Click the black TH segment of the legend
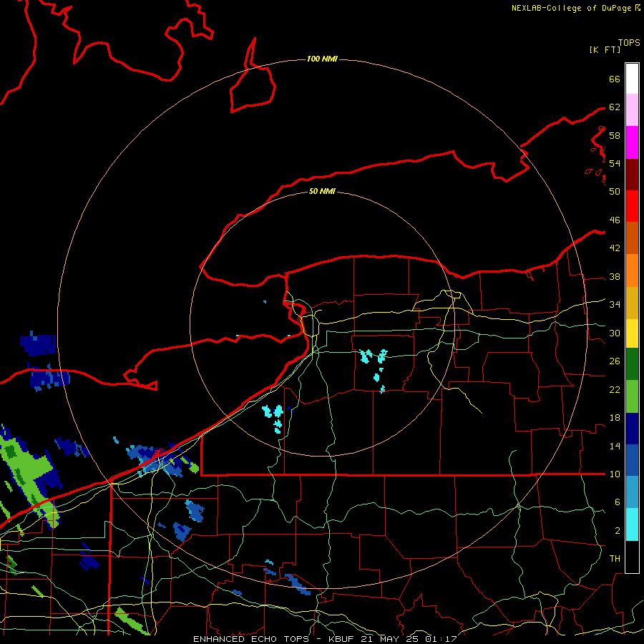The width and height of the screenshot is (644, 644). point(632,557)
